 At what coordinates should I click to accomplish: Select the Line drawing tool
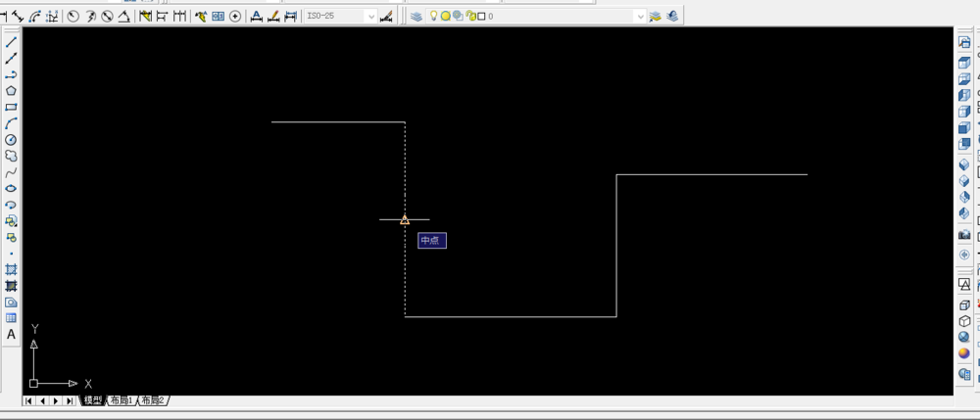11,42
